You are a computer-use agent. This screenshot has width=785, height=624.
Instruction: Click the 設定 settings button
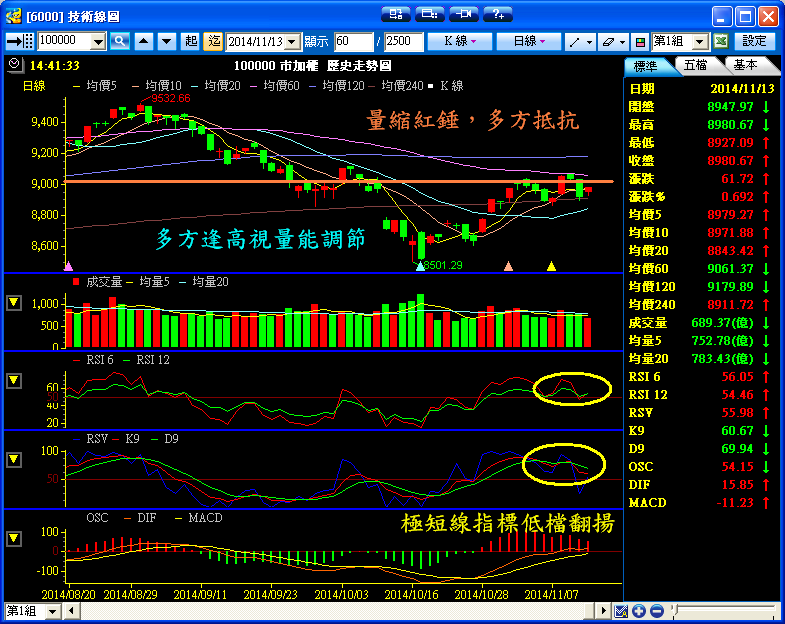point(755,41)
